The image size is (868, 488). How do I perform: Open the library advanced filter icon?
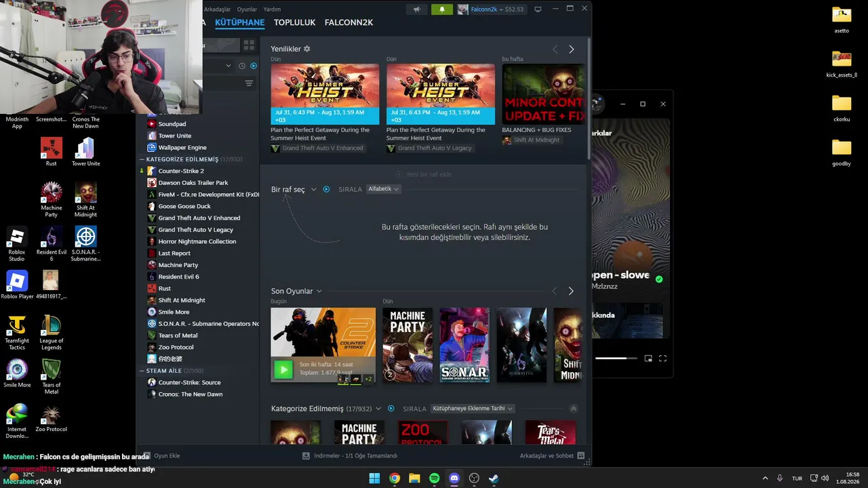click(249, 83)
